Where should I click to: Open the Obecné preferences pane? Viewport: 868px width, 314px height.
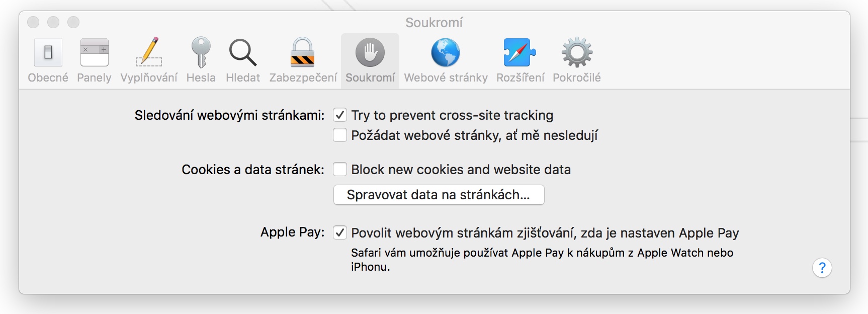pyautogui.click(x=48, y=53)
